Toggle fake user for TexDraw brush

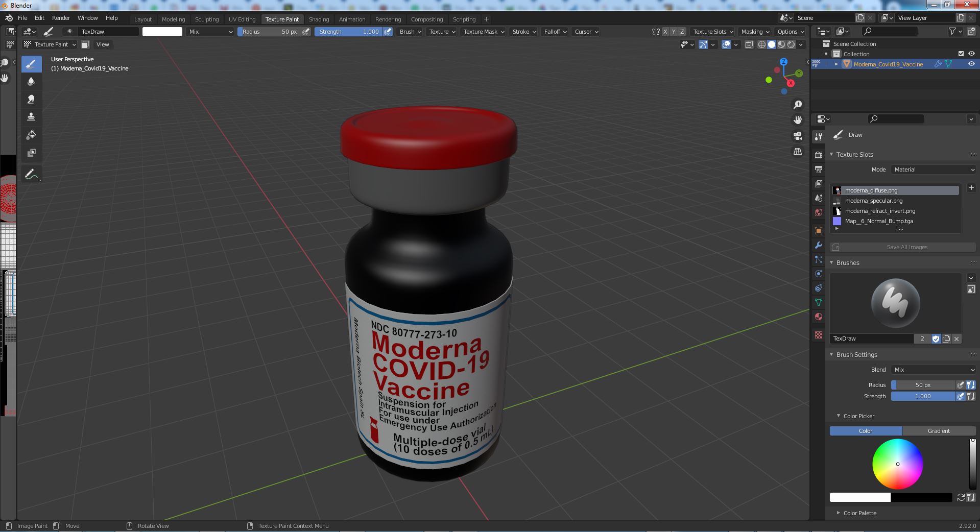click(x=936, y=338)
